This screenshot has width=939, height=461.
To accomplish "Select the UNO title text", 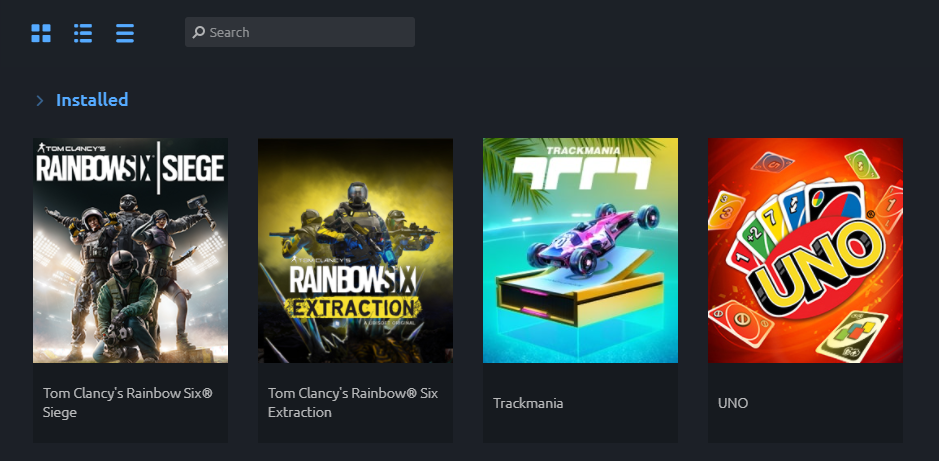I will pyautogui.click(x=733, y=403).
